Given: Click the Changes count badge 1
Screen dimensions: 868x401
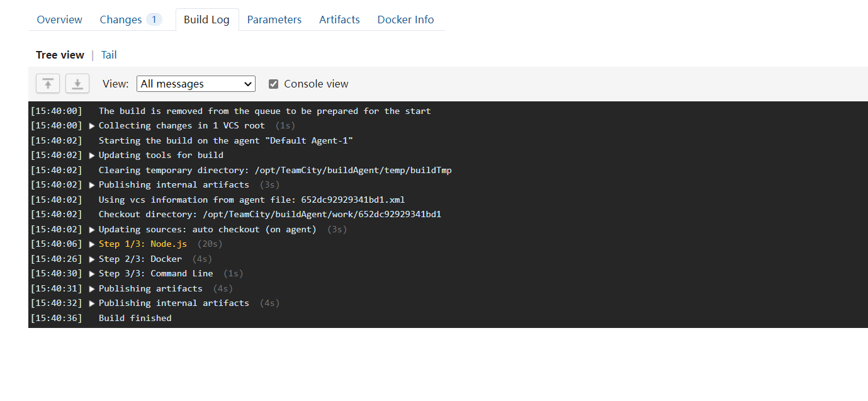Looking at the screenshot, I should click(154, 20).
